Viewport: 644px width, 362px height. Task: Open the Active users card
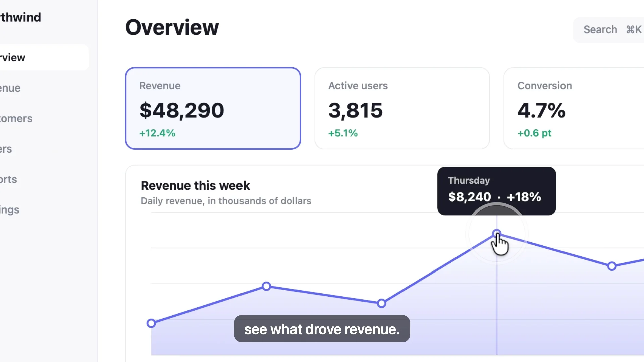click(402, 108)
